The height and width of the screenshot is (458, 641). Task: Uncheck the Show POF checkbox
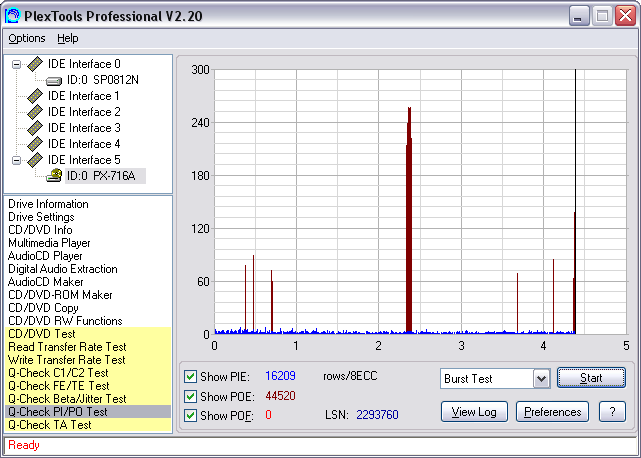tap(191, 415)
